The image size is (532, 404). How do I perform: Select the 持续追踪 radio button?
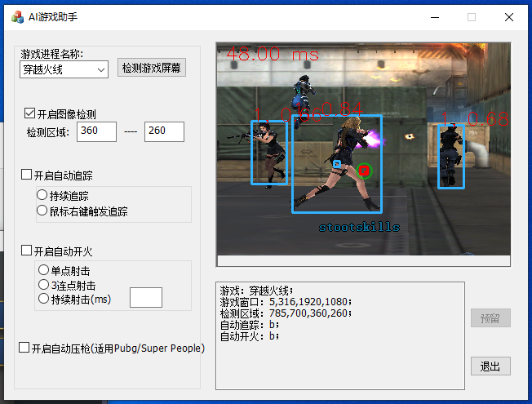42,195
